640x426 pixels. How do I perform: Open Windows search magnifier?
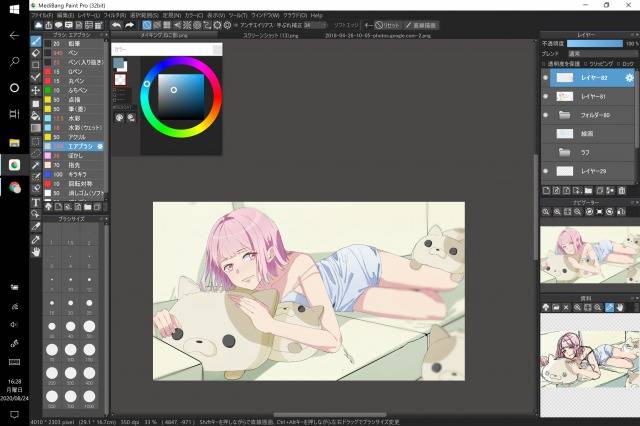point(14,62)
